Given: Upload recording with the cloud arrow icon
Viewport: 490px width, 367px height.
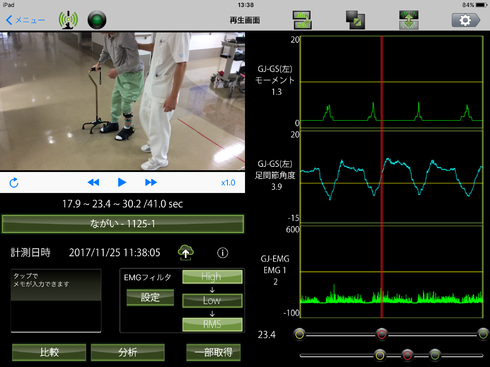Looking at the screenshot, I should tap(186, 252).
